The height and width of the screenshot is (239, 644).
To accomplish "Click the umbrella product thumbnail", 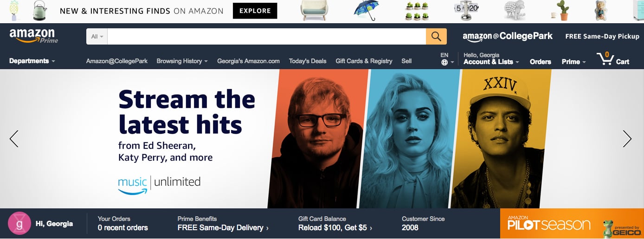I will click(x=366, y=11).
